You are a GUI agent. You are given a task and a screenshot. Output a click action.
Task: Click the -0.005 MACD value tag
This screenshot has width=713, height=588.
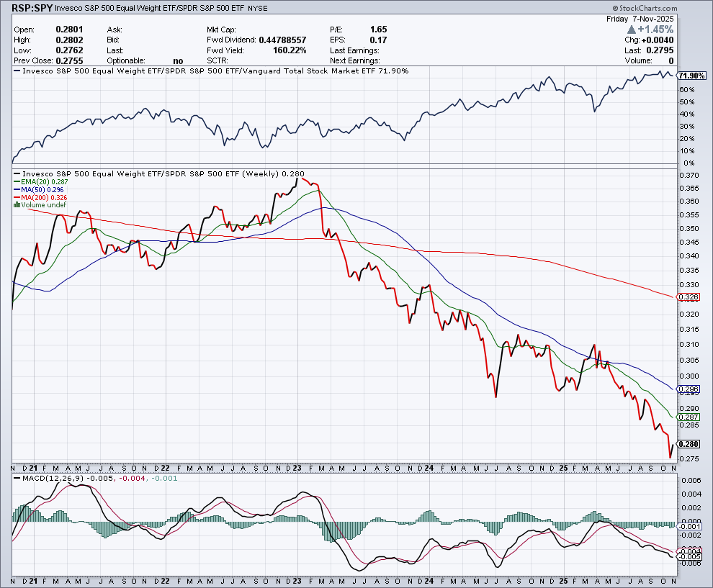[689, 556]
